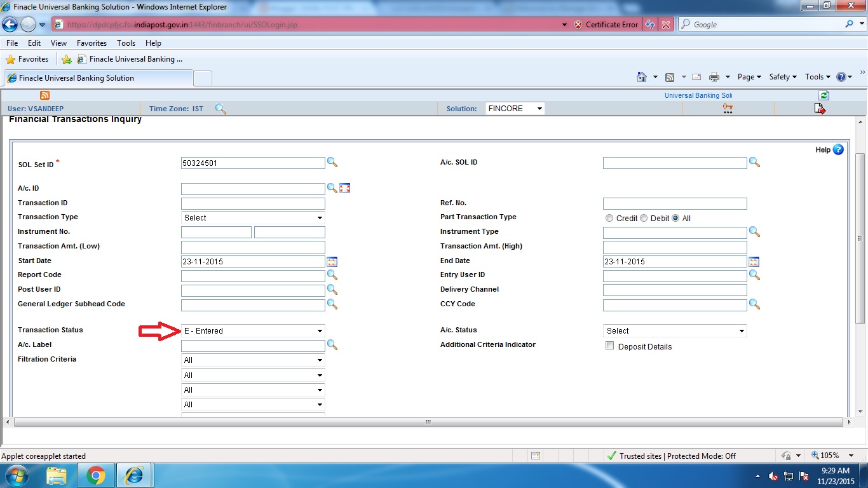Click the green refresh icon
Viewport: 868px width, 488px height.
coord(824,95)
